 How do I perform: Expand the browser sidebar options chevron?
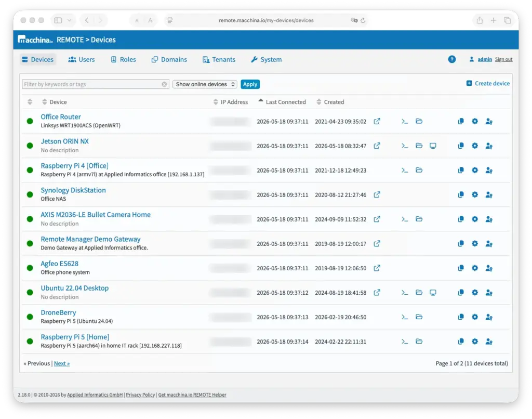[69, 20]
